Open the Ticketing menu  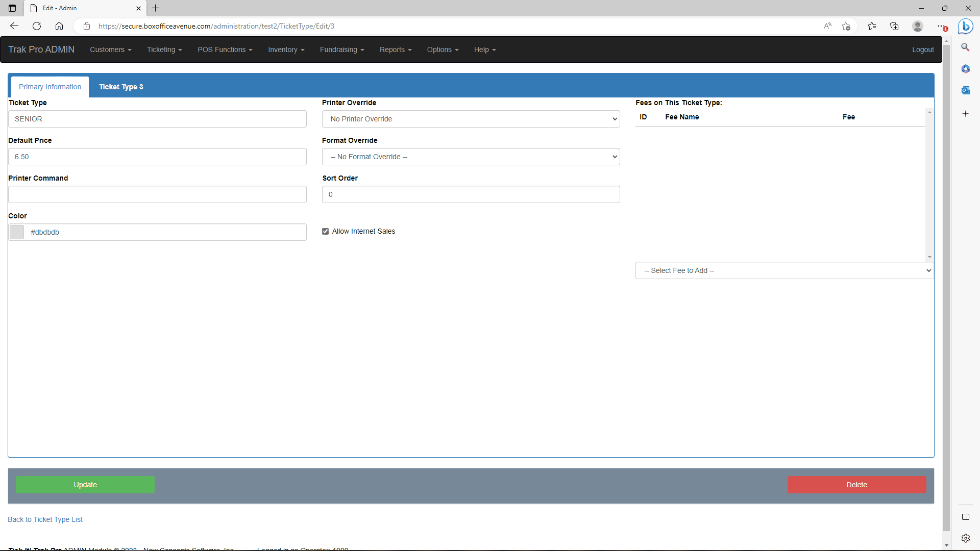click(164, 49)
